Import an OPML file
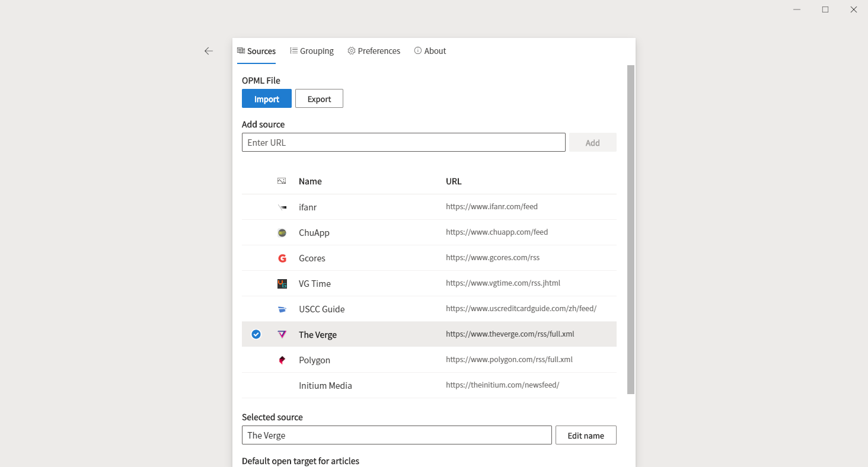Image resolution: width=868 pixels, height=467 pixels. tap(266, 98)
